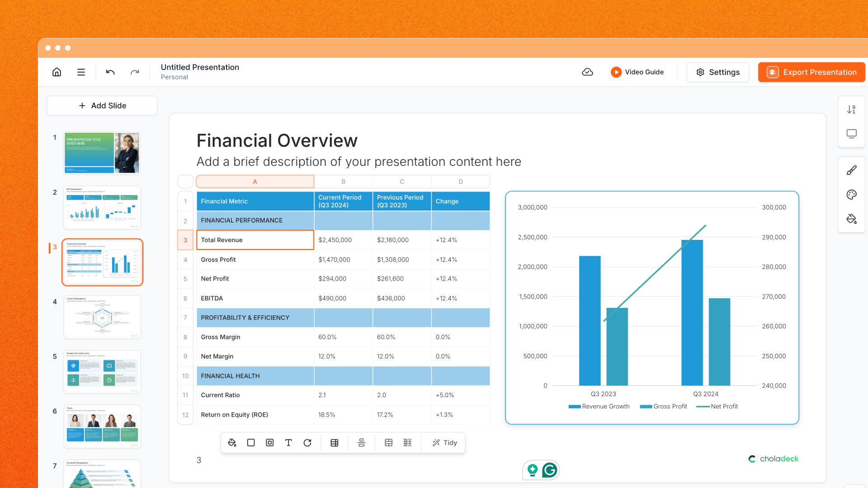Click the fill color icon in table toolbar
This screenshot has height=488, width=868.
point(232,443)
